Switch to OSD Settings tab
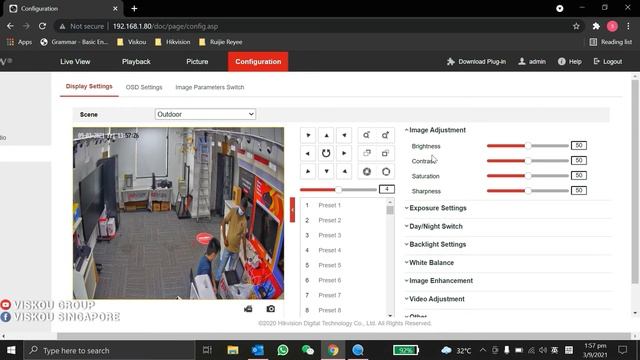Image resolution: width=640 pixels, height=360 pixels. pyautogui.click(x=144, y=87)
